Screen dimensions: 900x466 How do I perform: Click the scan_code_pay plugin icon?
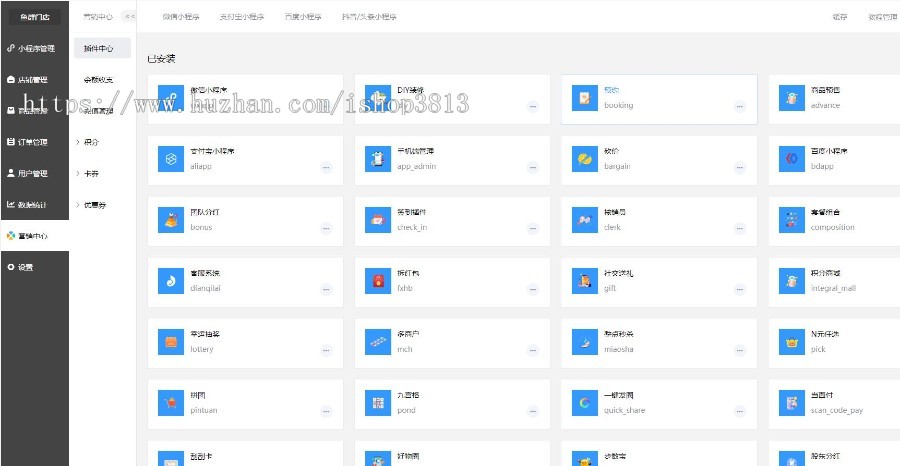click(x=791, y=403)
